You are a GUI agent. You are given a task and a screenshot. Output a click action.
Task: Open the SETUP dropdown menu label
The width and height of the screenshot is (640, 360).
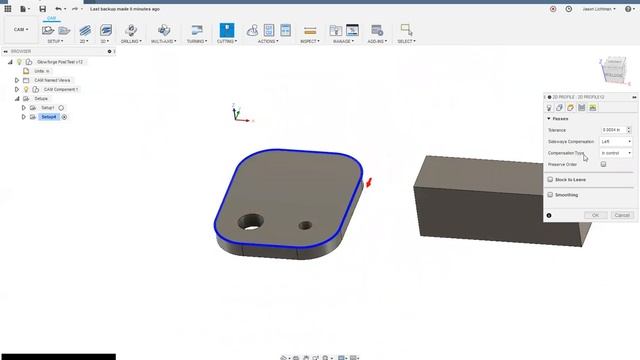pos(56,41)
